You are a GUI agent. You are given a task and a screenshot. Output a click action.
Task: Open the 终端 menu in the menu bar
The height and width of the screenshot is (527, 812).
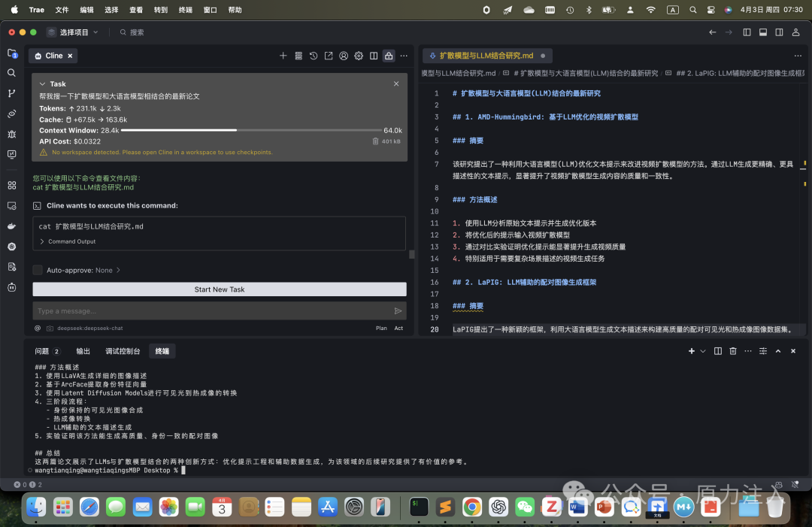[186, 10]
